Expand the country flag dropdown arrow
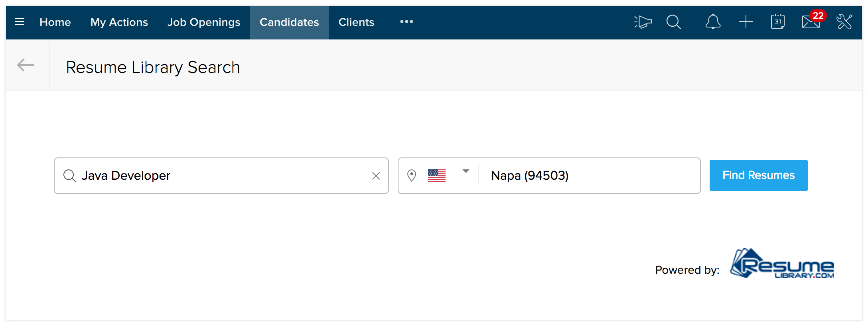This screenshot has height=326, width=868. pos(466,171)
